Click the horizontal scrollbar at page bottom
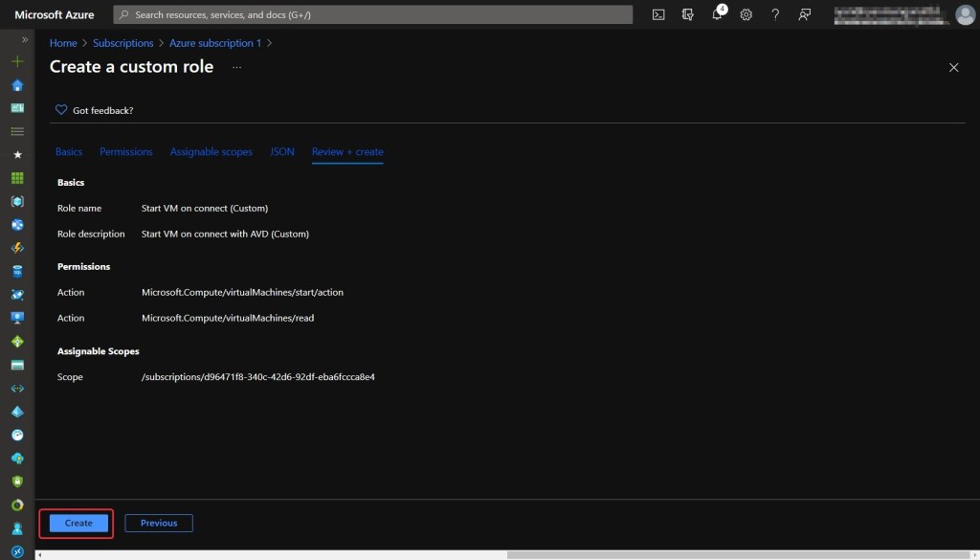980x560 pixels. point(740,555)
